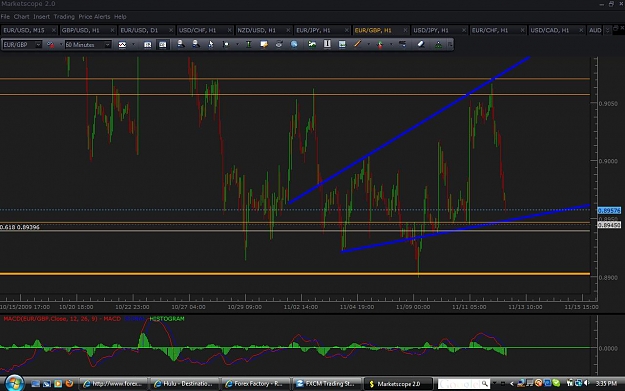Select the eraser tool in toolbar

(421, 44)
